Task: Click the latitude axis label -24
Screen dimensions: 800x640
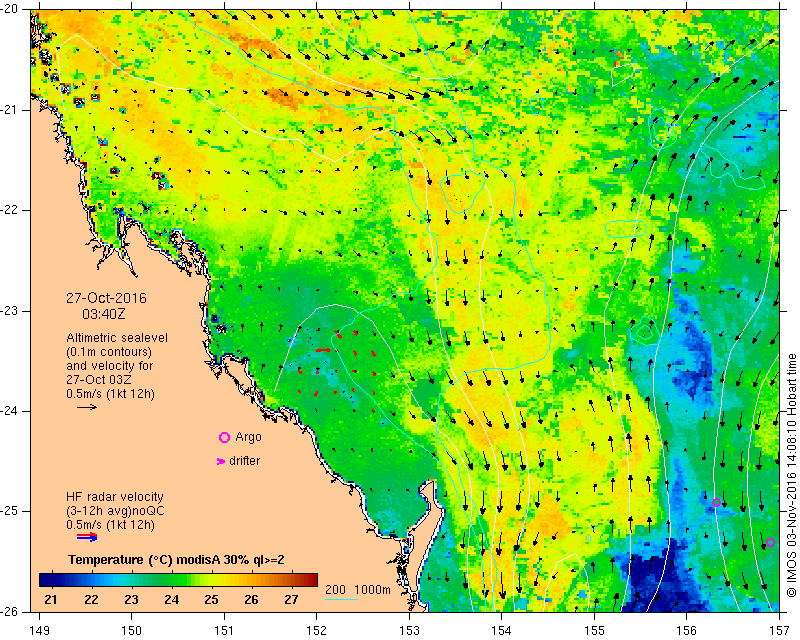Action: pyautogui.click(x=10, y=411)
